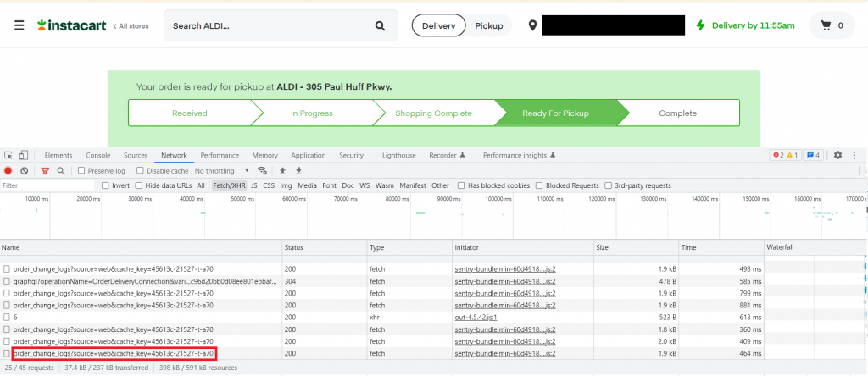Sort requests by Time column header
868x376 pixels.
(x=722, y=248)
